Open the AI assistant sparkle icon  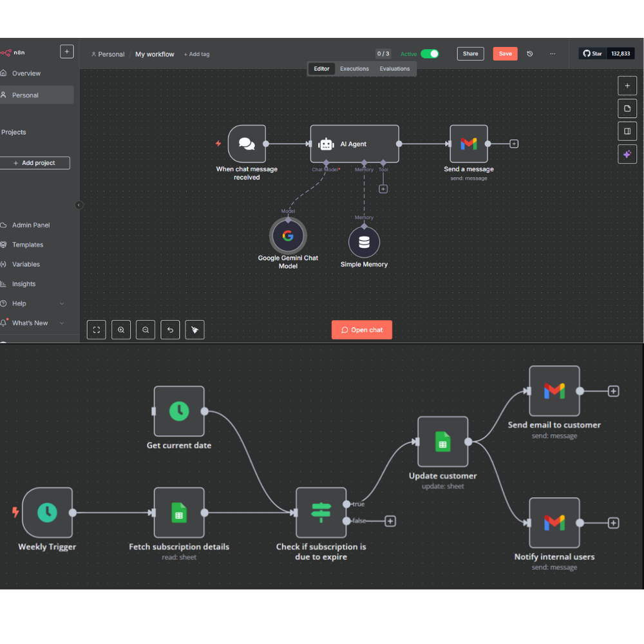coord(627,154)
